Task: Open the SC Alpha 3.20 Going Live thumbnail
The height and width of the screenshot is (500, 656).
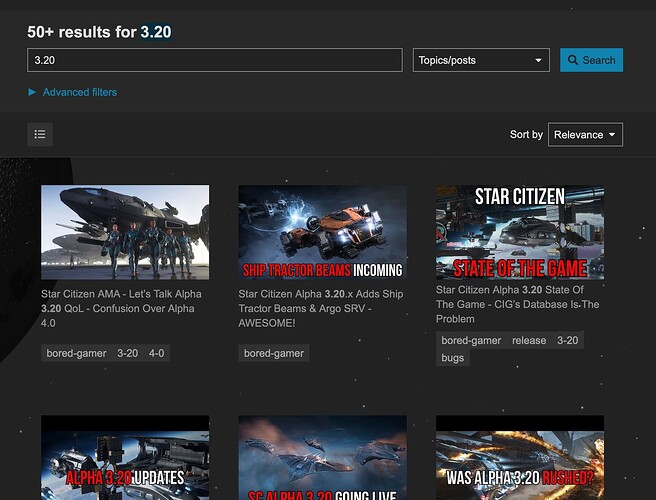Action: [x=322, y=457]
